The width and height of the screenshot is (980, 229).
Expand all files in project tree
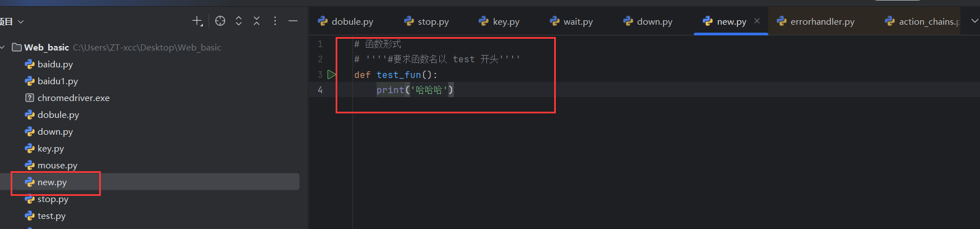click(239, 21)
